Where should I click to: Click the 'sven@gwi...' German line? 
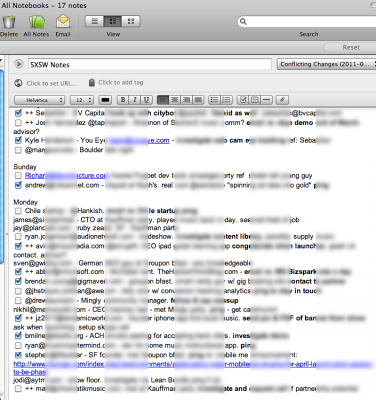click(132, 263)
